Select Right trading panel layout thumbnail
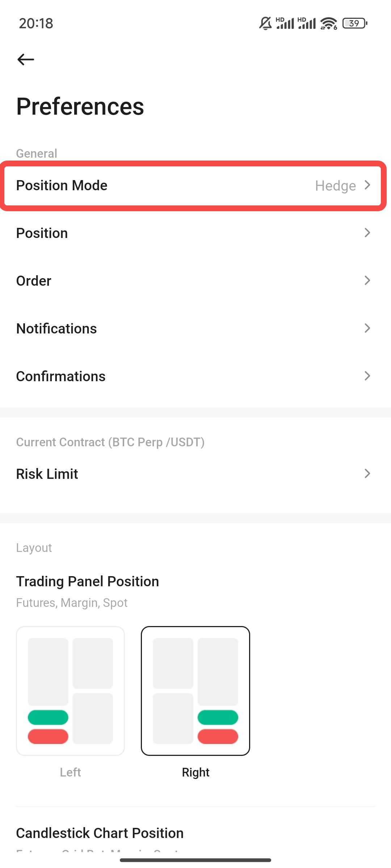This screenshot has width=391, height=868. point(195,691)
